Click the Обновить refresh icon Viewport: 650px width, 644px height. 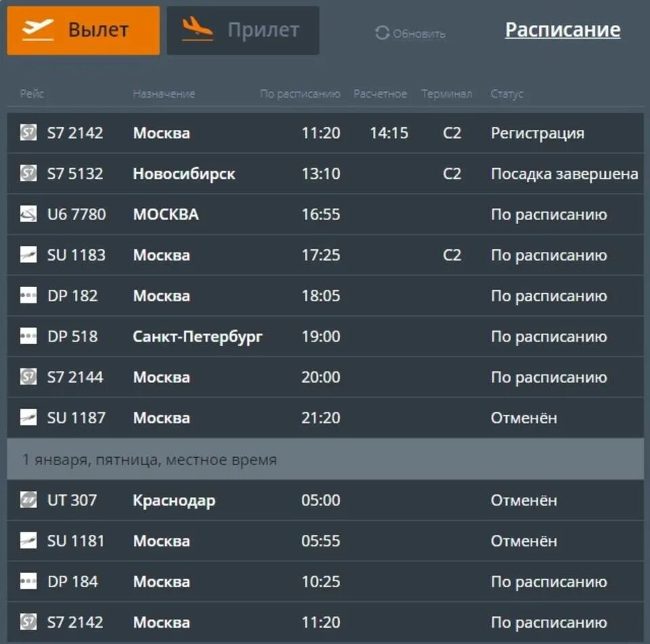pyautogui.click(x=382, y=33)
